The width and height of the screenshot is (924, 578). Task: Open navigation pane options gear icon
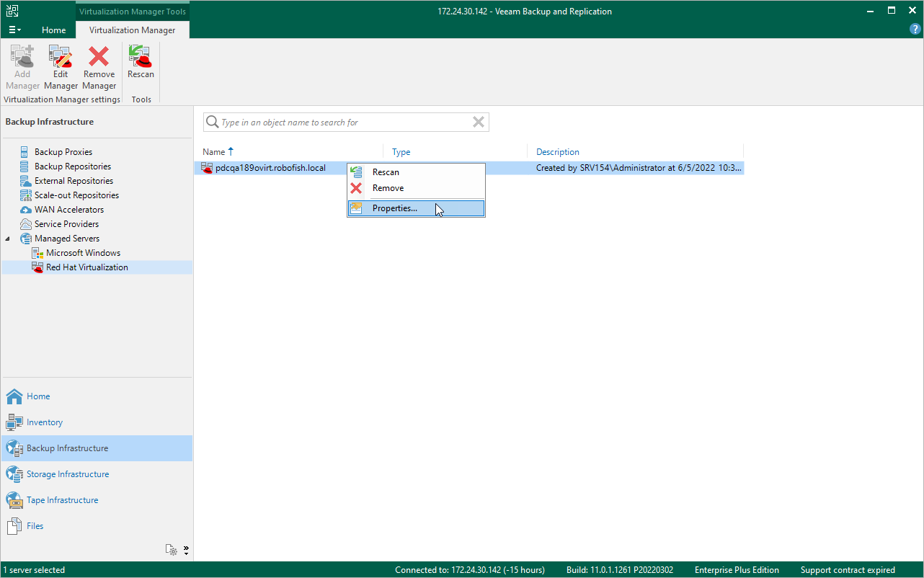[172, 551]
